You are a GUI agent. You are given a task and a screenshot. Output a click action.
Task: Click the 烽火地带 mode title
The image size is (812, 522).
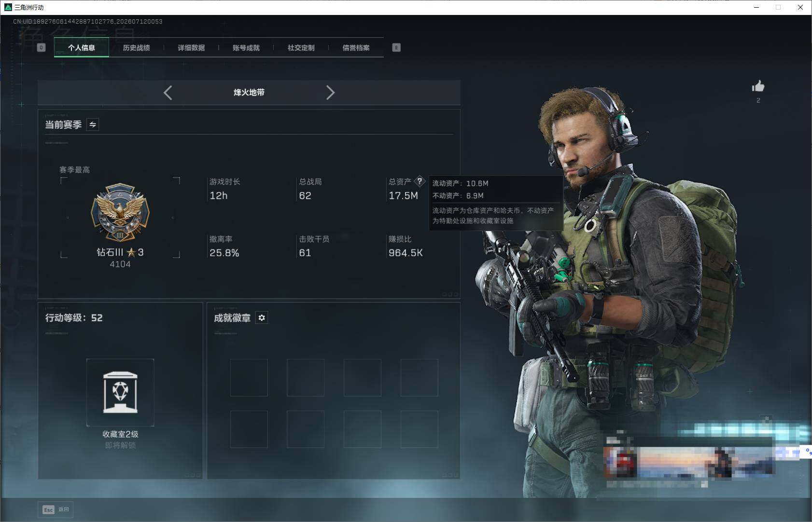(249, 92)
